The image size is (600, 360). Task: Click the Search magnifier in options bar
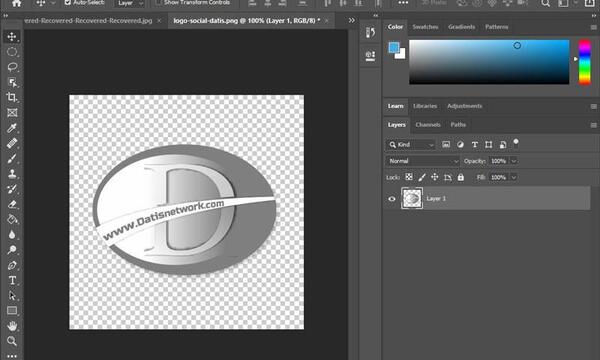pyautogui.click(x=546, y=3)
